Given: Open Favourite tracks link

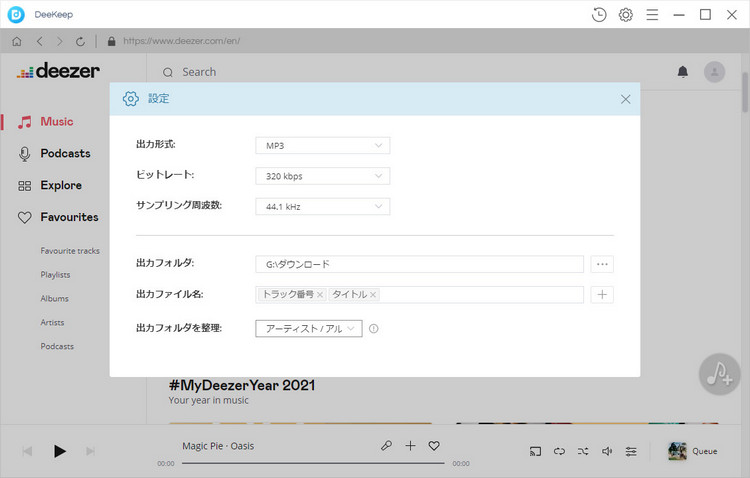Looking at the screenshot, I should click(70, 251).
